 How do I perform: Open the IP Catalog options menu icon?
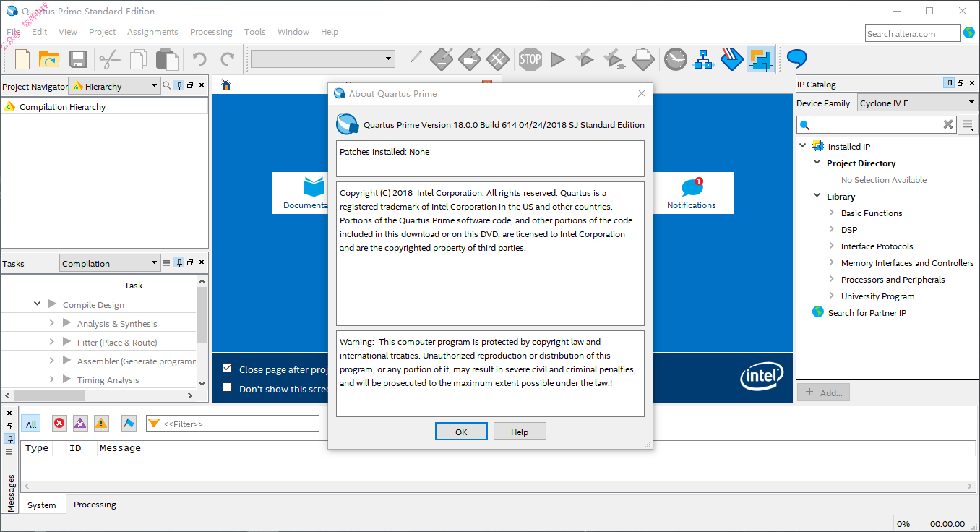coord(968,124)
